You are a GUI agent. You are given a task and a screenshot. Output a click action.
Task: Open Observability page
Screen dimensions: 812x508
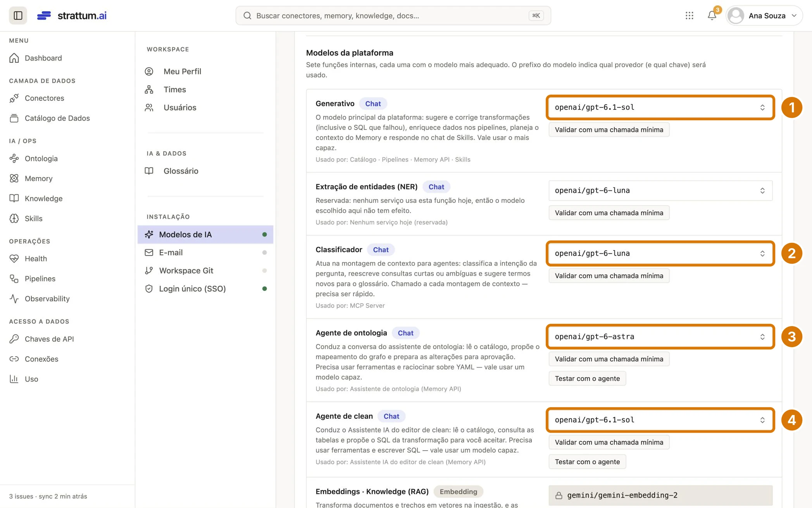(47, 299)
